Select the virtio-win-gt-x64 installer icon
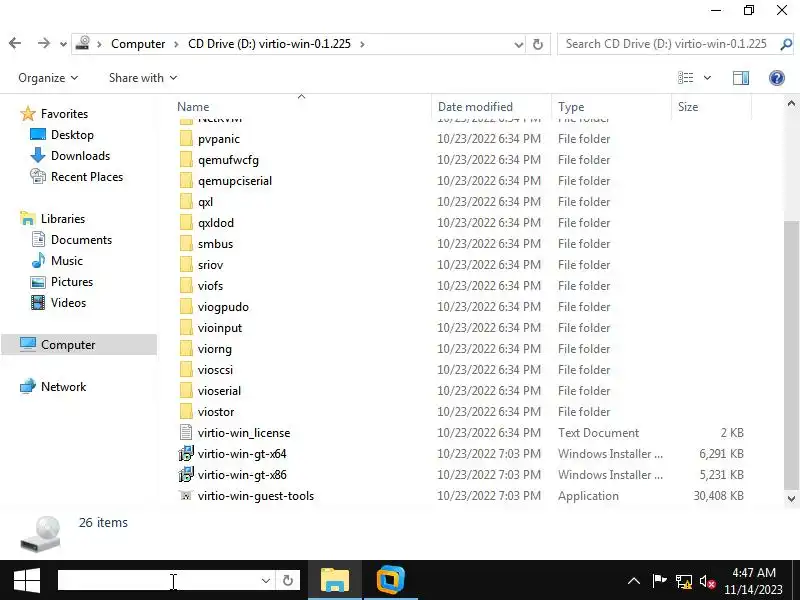 tap(186, 454)
